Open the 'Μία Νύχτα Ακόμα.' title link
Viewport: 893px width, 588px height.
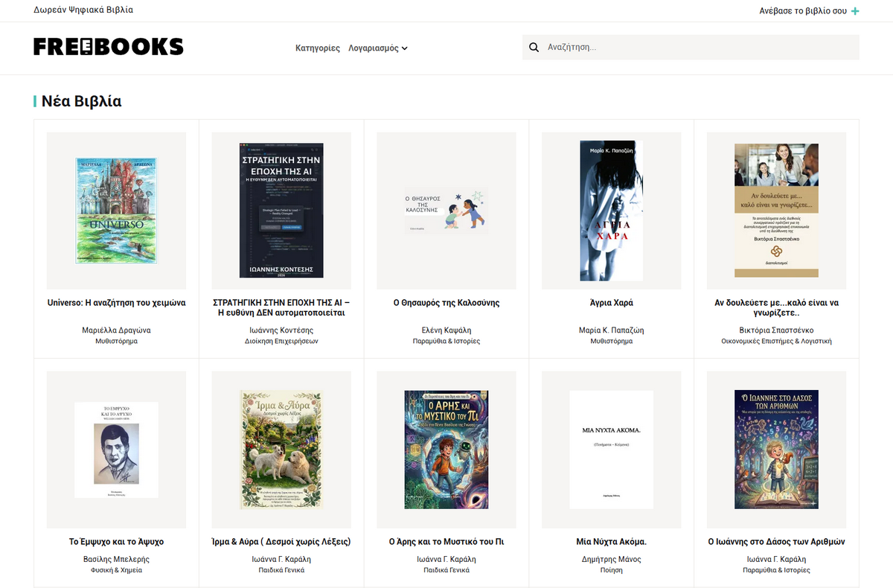pos(611,542)
